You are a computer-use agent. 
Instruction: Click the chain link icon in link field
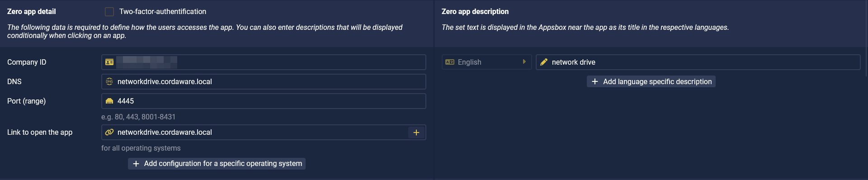[109, 132]
